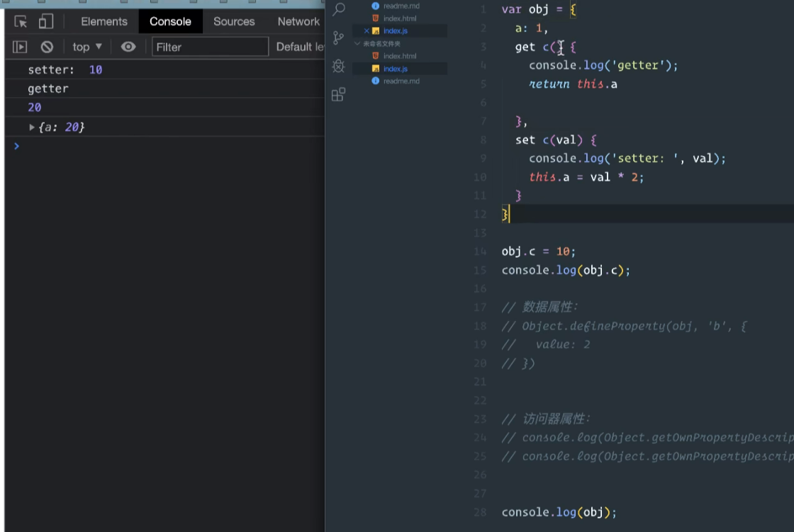Screen dimensions: 794x532
Task: Toggle the DevTools device toolbar icon
Action: (46, 21)
